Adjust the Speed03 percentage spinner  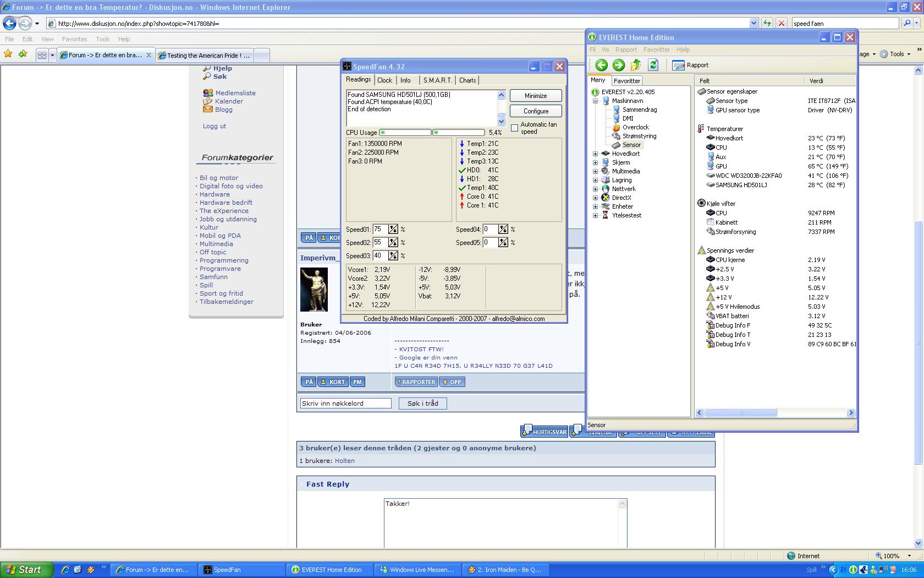pos(393,255)
